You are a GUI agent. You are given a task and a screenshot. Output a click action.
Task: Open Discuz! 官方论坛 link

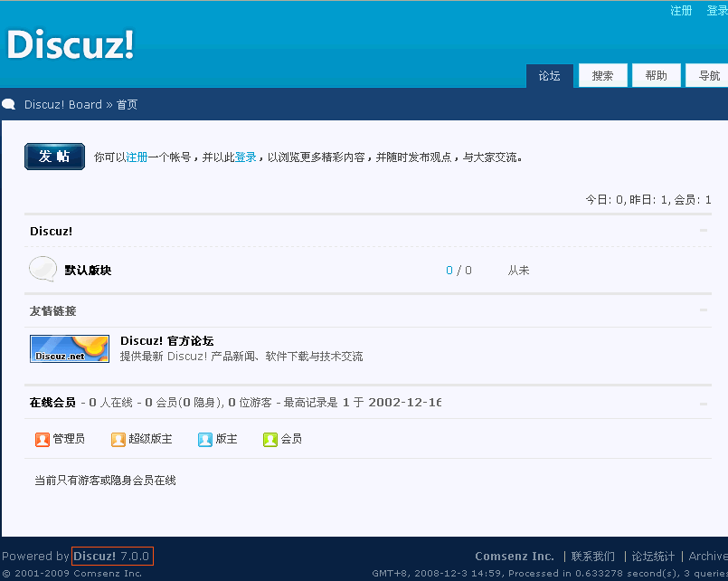(x=167, y=341)
